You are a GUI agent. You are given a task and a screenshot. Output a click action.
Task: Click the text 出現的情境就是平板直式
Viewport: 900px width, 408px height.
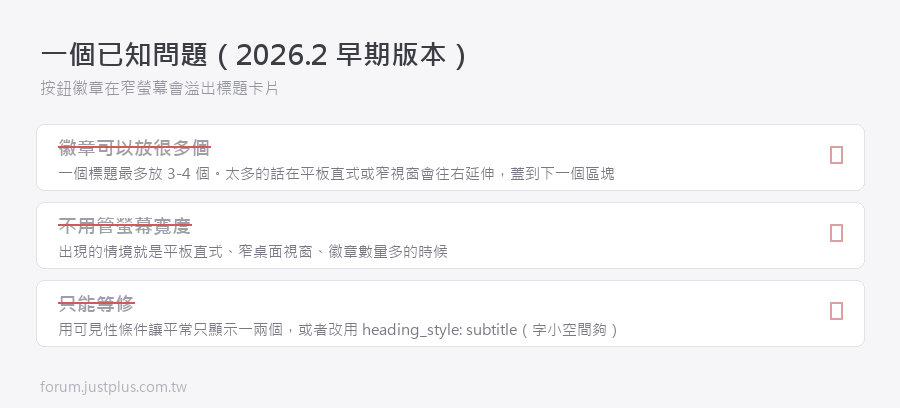[141, 251]
